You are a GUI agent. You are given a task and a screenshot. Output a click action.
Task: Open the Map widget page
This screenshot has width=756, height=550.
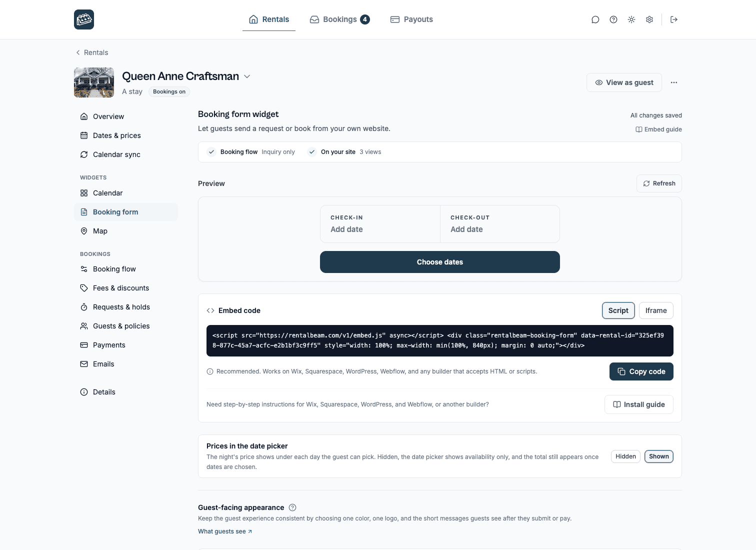click(x=126, y=231)
